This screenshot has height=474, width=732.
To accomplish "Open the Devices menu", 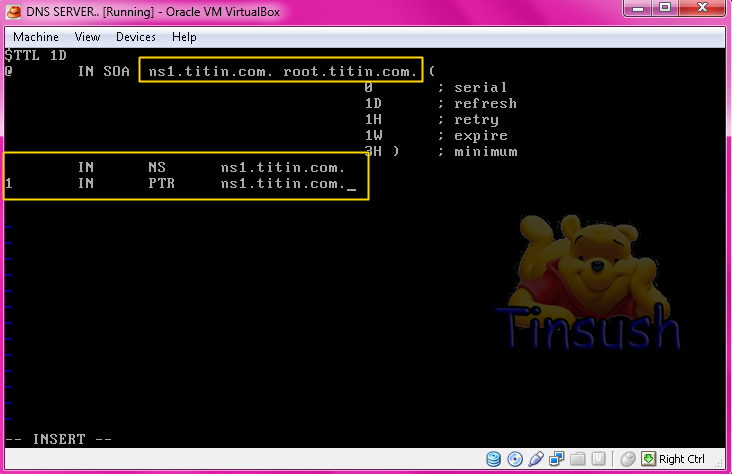I will [x=135, y=37].
